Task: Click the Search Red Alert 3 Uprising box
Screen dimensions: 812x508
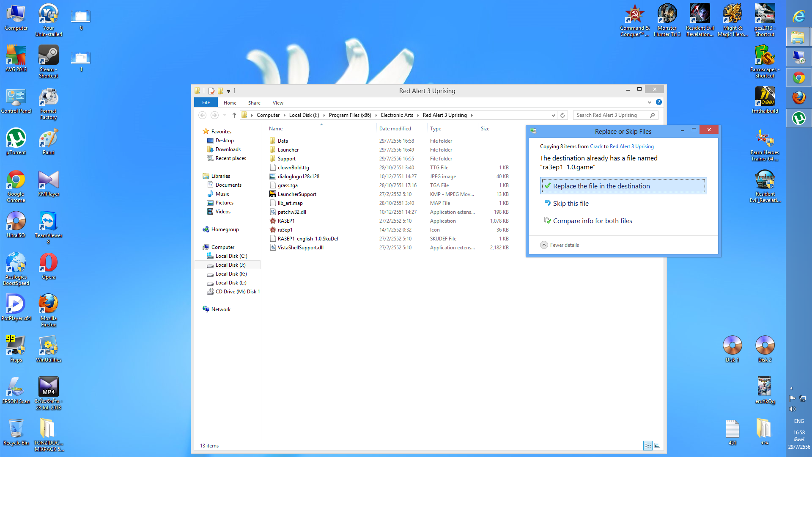Action: click(x=611, y=115)
